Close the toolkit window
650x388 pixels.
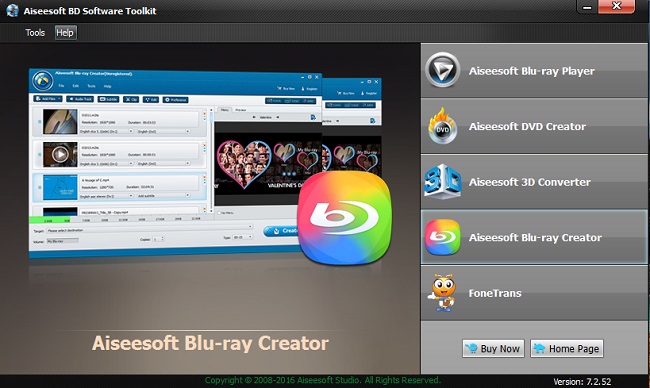(616, 7)
